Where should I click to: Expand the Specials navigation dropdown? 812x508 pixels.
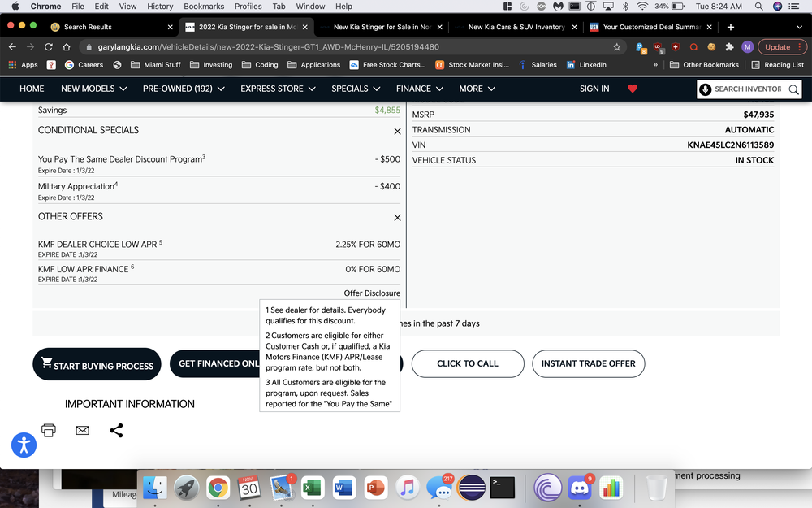tap(356, 89)
